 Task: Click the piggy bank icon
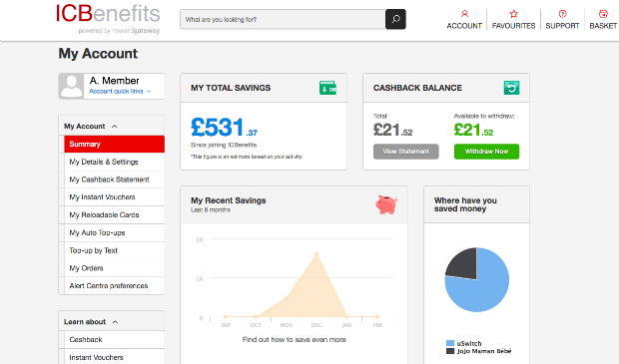(386, 204)
